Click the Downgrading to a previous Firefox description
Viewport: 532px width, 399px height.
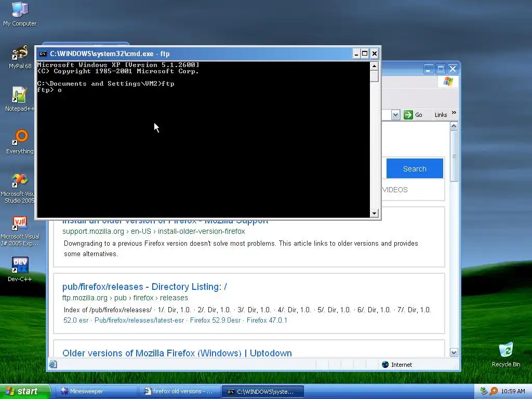pyautogui.click(x=241, y=249)
